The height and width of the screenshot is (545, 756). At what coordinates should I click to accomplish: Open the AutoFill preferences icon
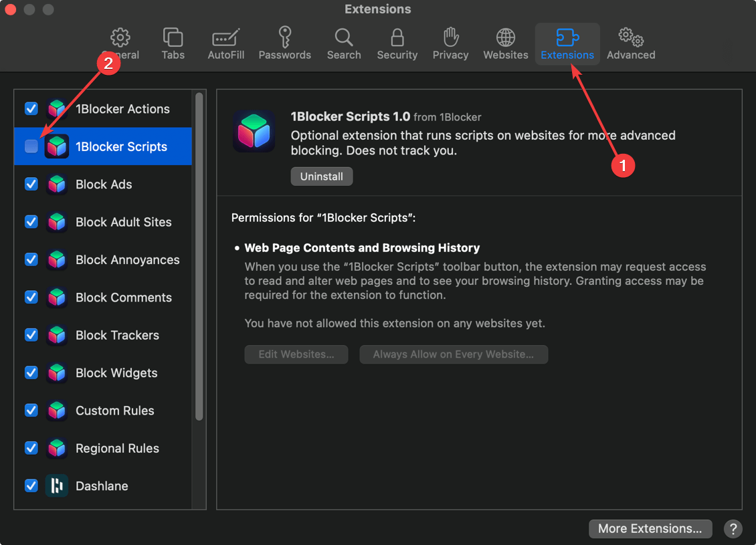click(225, 37)
